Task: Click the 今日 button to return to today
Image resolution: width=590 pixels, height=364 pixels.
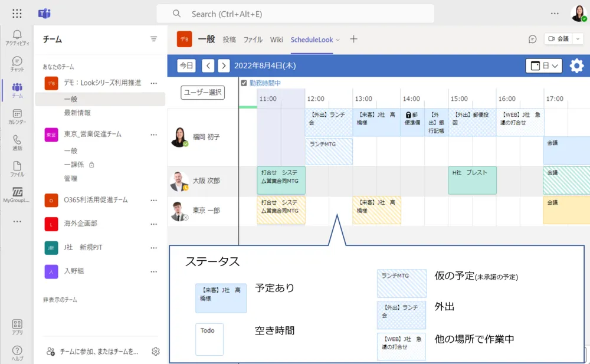Action: point(186,66)
